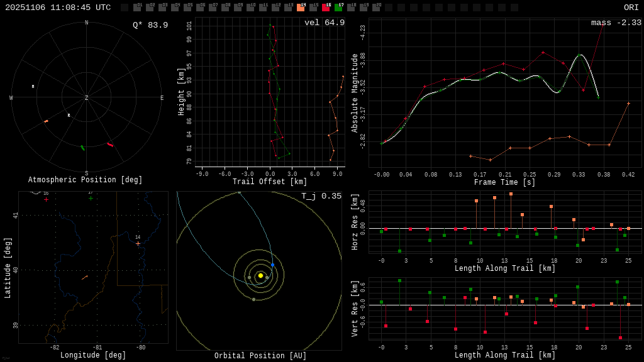
Task: Click the blue Earth marker on orbit
Action: pos(272,265)
